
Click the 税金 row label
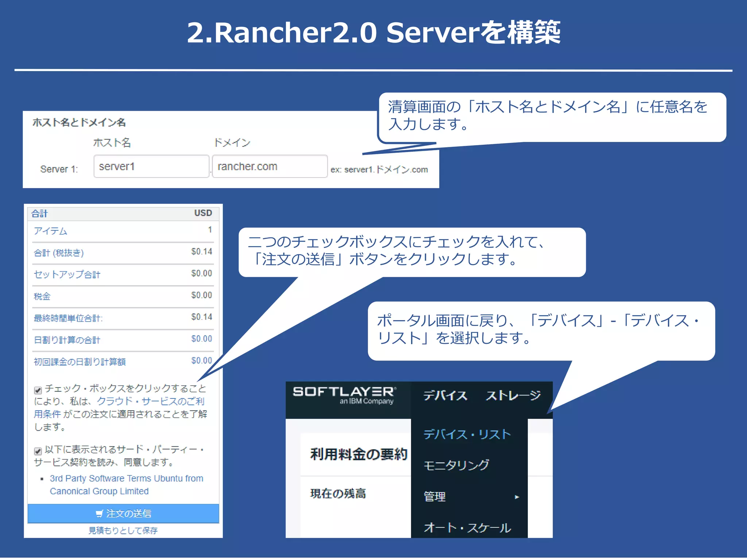[42, 296]
